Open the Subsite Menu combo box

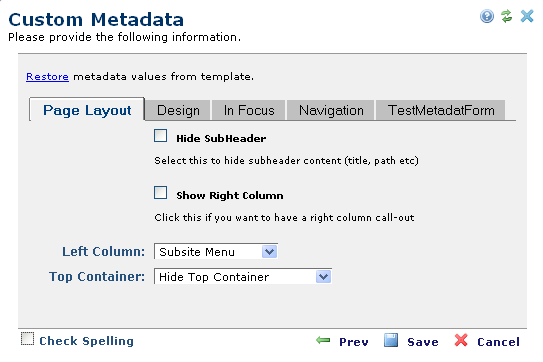click(x=216, y=251)
